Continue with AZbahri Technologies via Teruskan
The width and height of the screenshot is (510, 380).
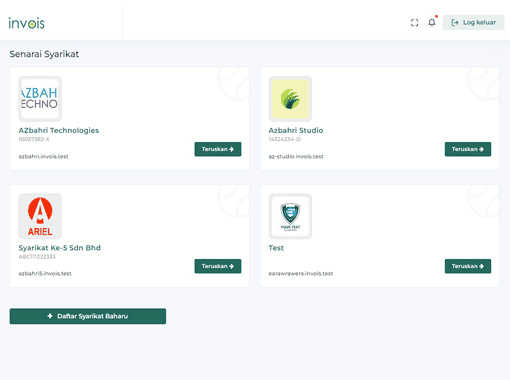tap(218, 149)
